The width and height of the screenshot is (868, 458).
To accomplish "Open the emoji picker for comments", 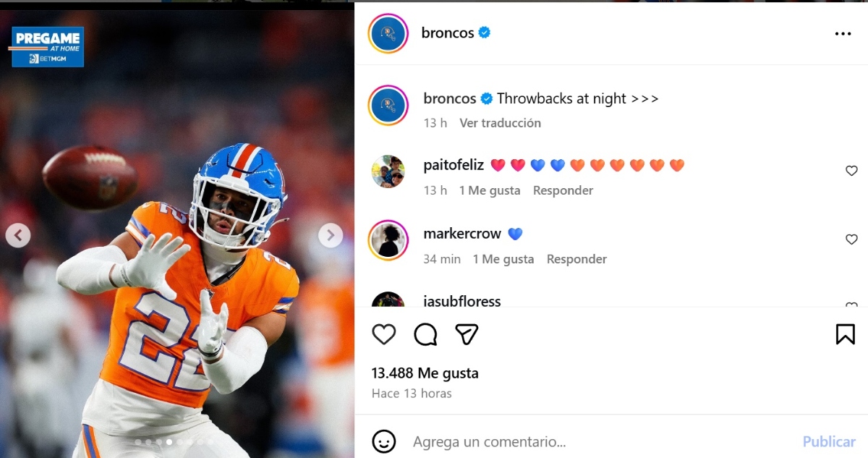I will 383,441.
